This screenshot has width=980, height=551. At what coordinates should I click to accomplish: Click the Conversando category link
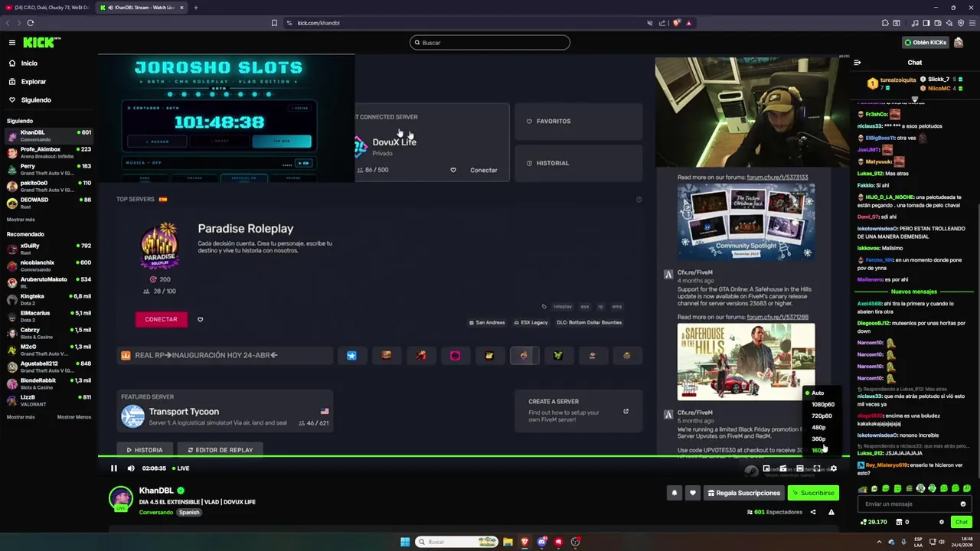click(155, 512)
